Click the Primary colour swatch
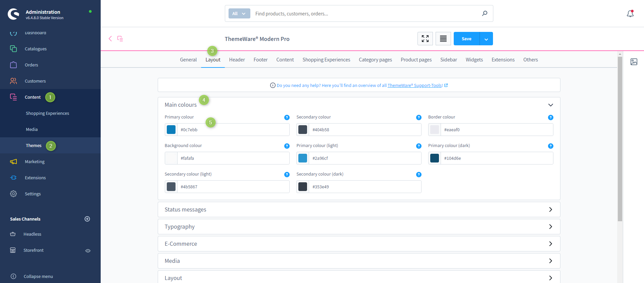The image size is (644, 283). tap(171, 130)
